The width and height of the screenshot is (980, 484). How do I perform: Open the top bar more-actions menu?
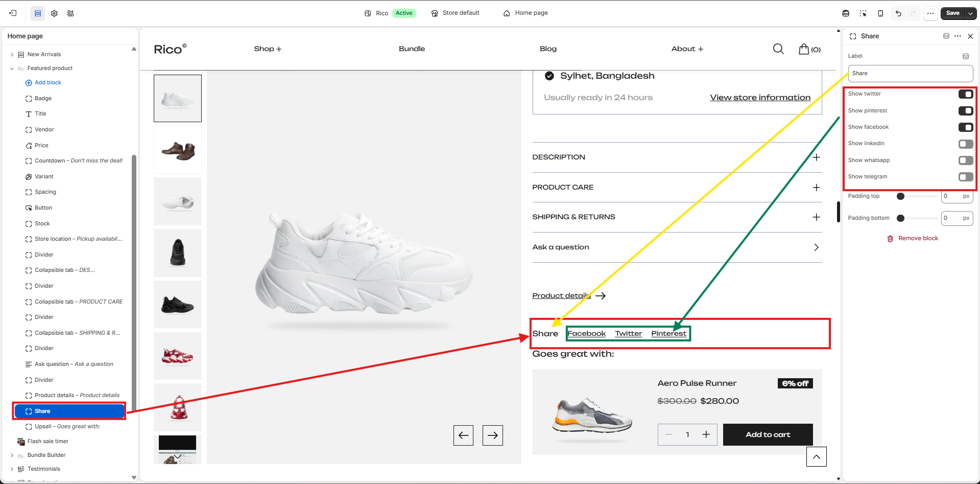[930, 13]
